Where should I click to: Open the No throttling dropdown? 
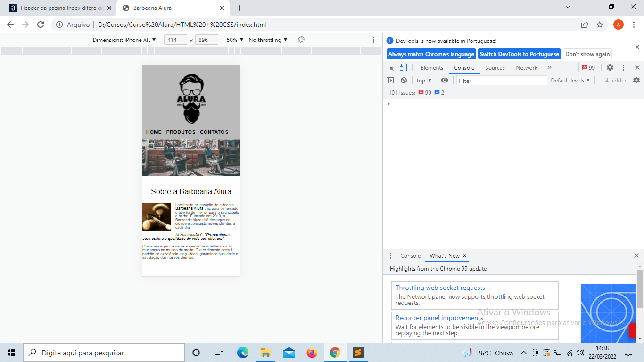click(x=268, y=40)
